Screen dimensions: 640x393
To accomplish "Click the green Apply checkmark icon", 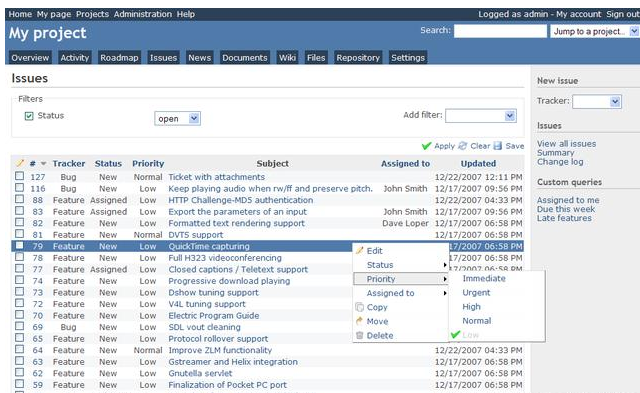I will [x=427, y=146].
